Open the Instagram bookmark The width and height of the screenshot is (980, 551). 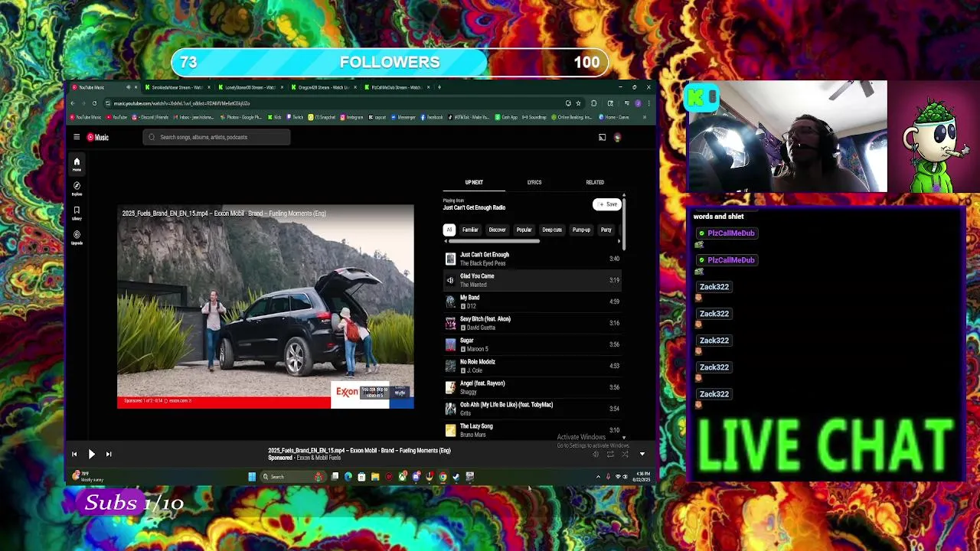[351, 117]
